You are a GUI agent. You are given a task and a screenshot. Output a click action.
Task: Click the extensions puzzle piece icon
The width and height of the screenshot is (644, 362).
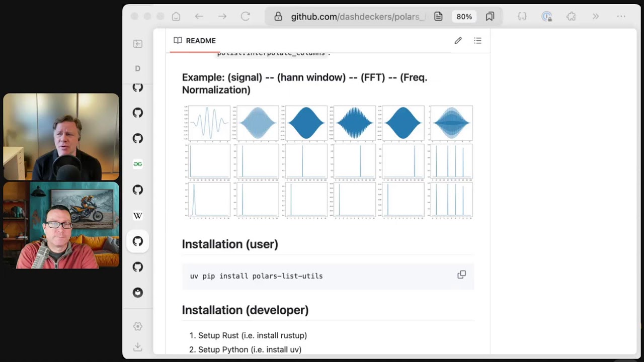[571, 17]
